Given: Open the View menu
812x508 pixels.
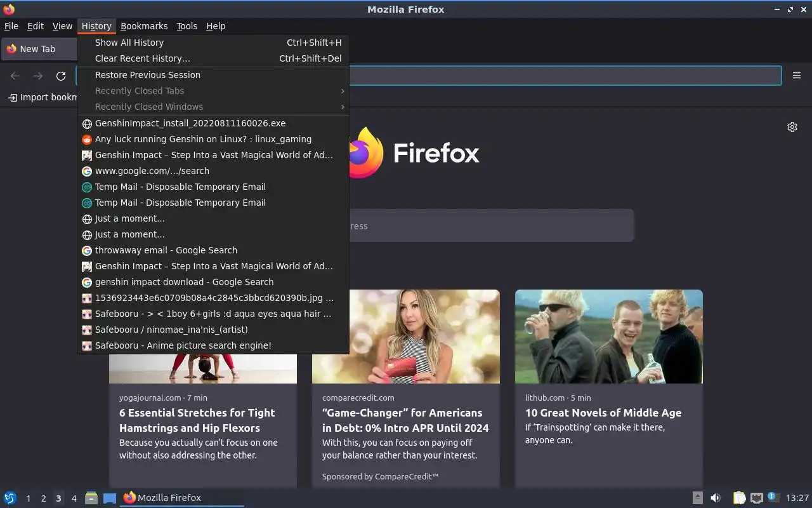Looking at the screenshot, I should point(62,26).
